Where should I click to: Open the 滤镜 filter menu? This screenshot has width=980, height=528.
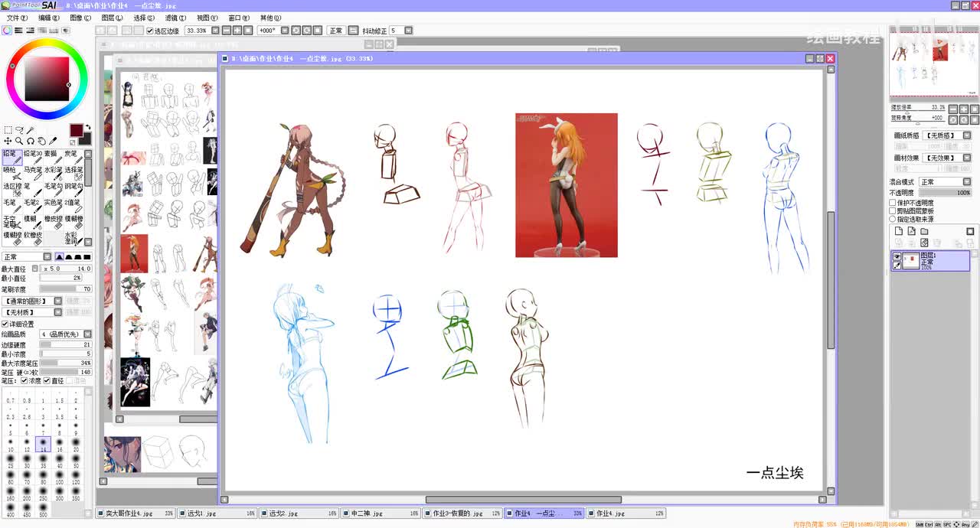[175, 18]
